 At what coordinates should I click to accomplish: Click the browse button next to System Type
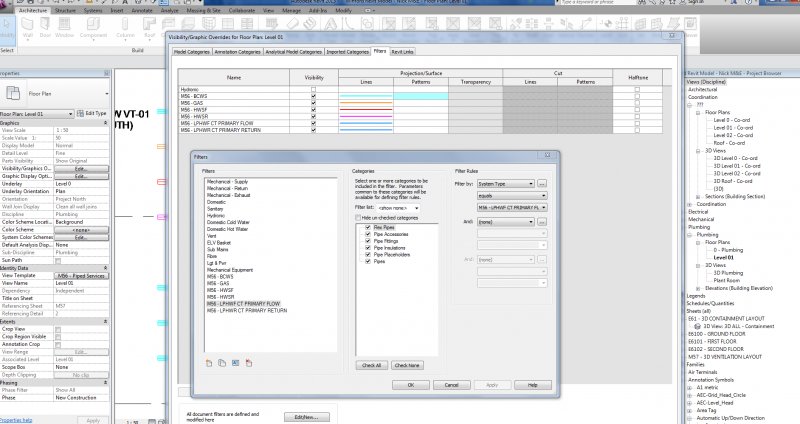[x=542, y=184]
